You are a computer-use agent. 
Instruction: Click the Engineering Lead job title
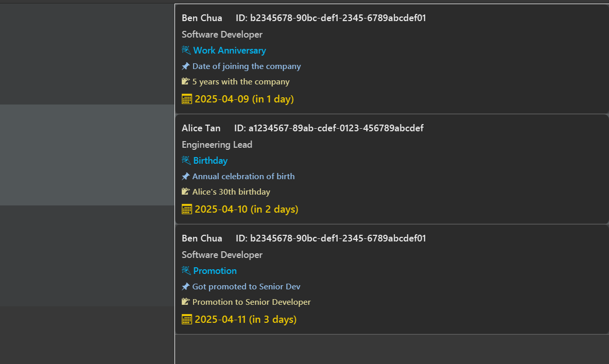click(x=217, y=145)
